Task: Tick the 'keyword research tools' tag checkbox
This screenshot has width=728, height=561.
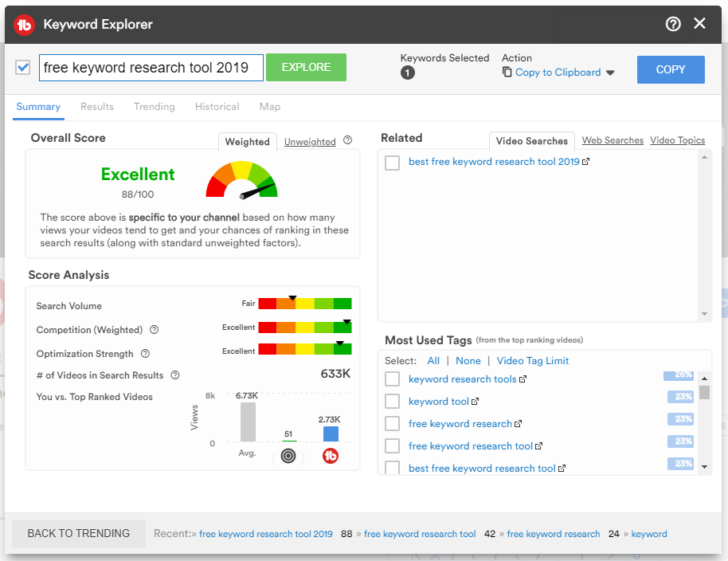Action: point(392,379)
